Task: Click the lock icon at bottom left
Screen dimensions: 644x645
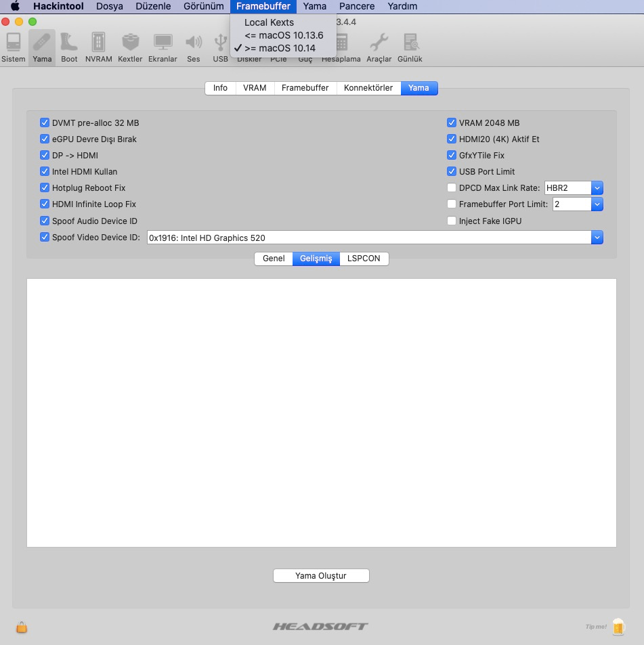Action: click(x=22, y=627)
